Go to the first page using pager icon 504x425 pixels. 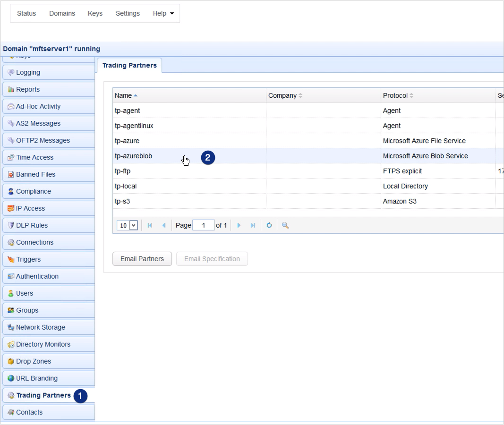coord(150,225)
